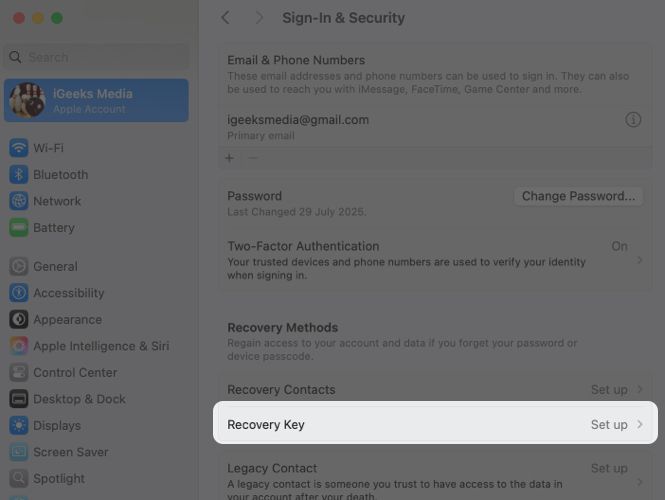Click the Appearance sidebar icon
The width and height of the screenshot is (665, 500).
[x=19, y=319]
